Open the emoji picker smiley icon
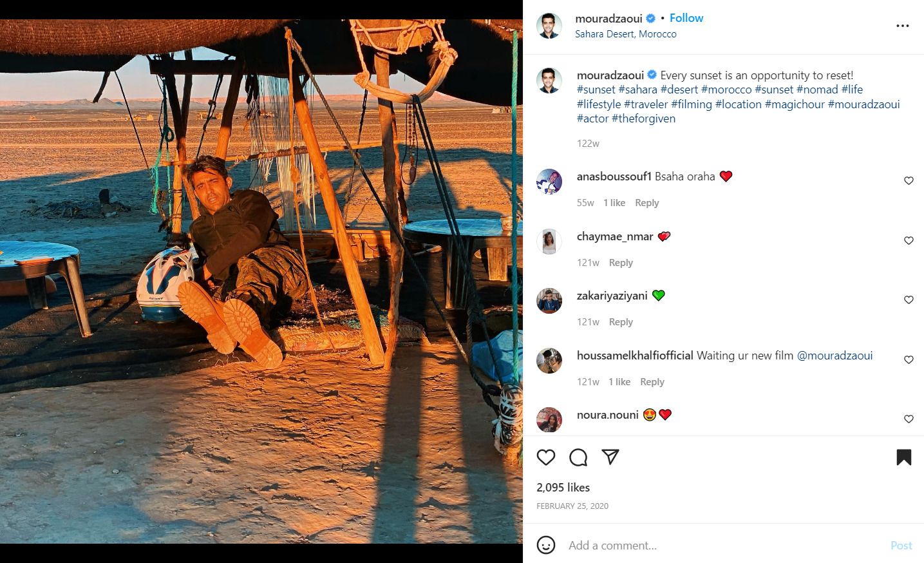Viewport: 924px width, 563px height. coord(546,545)
